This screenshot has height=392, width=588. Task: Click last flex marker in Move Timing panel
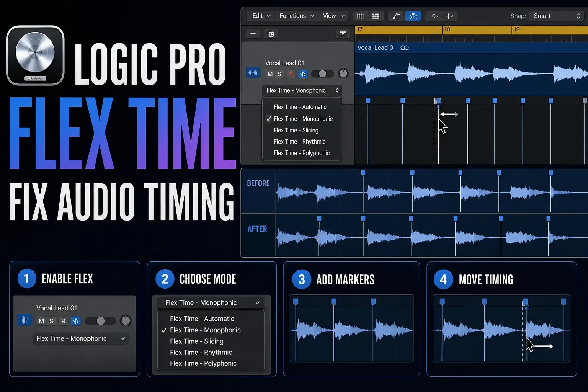(x=563, y=302)
